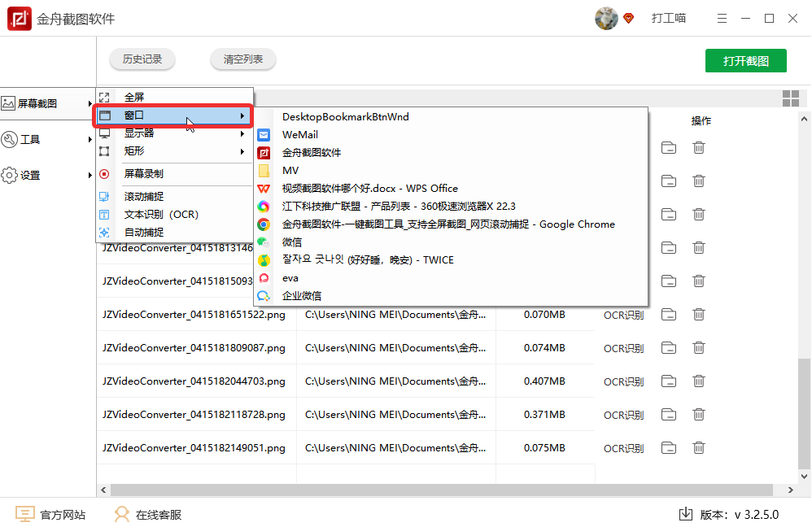Trash icon for JZVideoConverter_0415182149051.png row
Image resolution: width=812 pixels, height=527 pixels.
[699, 448]
